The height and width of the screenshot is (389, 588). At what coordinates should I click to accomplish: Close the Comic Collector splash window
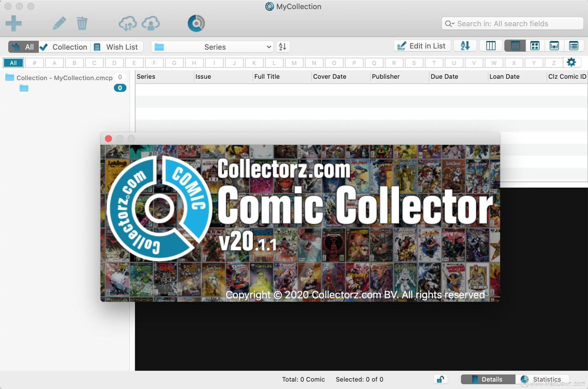click(x=108, y=139)
